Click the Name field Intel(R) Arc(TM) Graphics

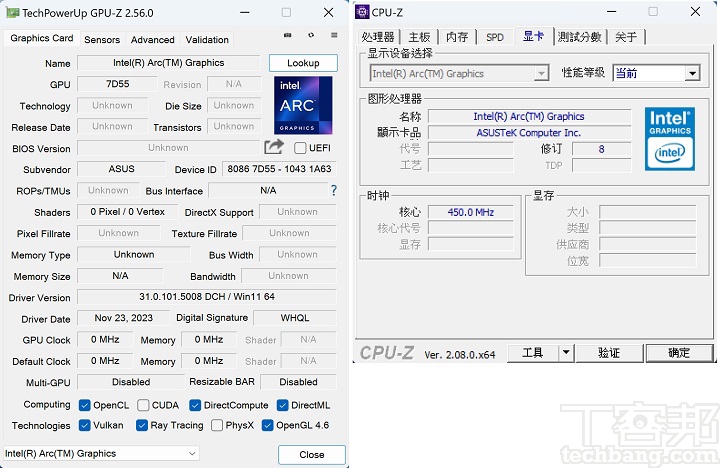[x=169, y=63]
